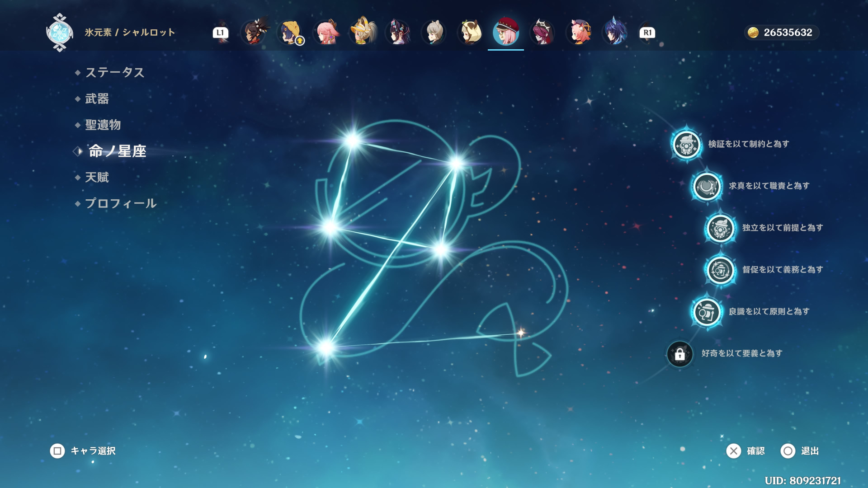Select the blue-haired character in yellow beanie
Image resolution: width=868 pixels, height=488 pixels.
(x=290, y=32)
